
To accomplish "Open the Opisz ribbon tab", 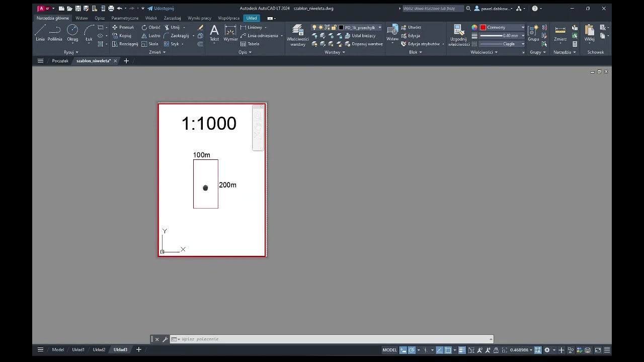I will 100,18.
